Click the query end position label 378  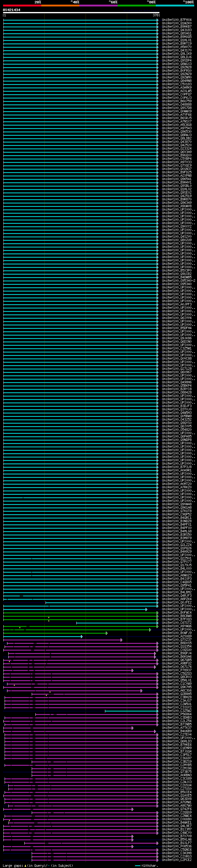(155, 15)
